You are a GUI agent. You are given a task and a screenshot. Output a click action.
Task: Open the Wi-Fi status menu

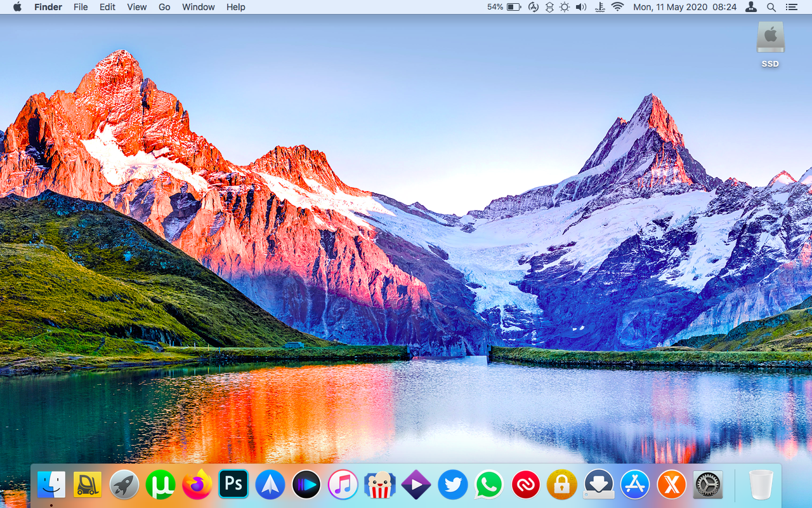click(617, 7)
